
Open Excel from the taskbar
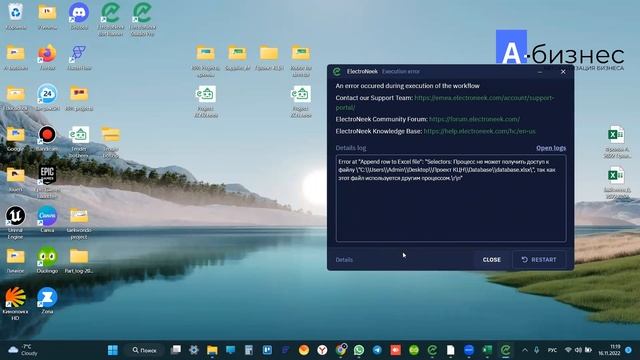coord(487,350)
